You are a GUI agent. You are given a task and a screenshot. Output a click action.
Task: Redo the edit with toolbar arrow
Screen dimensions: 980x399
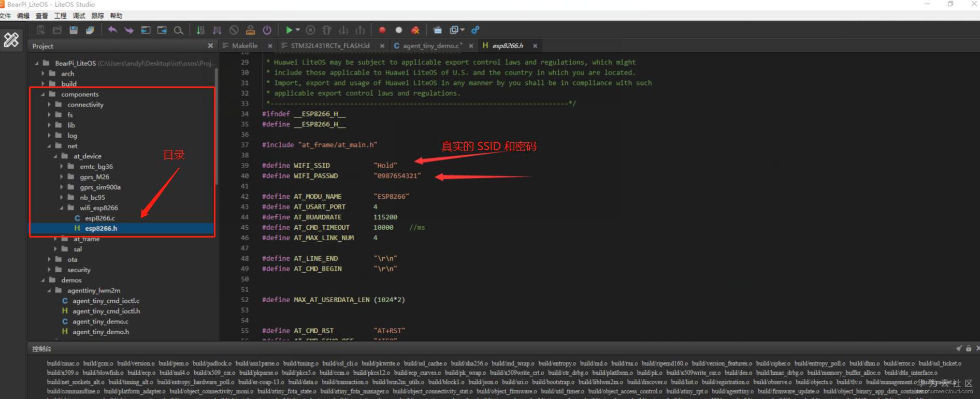point(129,30)
